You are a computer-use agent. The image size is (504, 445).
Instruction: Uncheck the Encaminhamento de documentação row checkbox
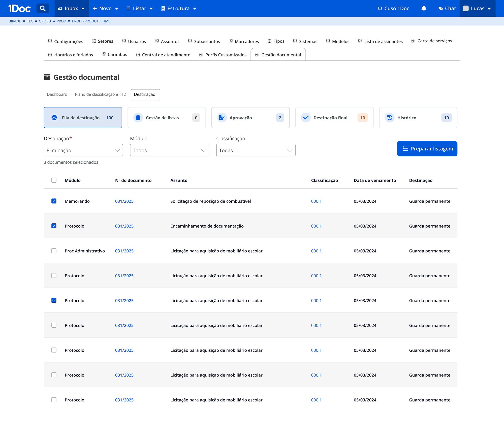54,226
